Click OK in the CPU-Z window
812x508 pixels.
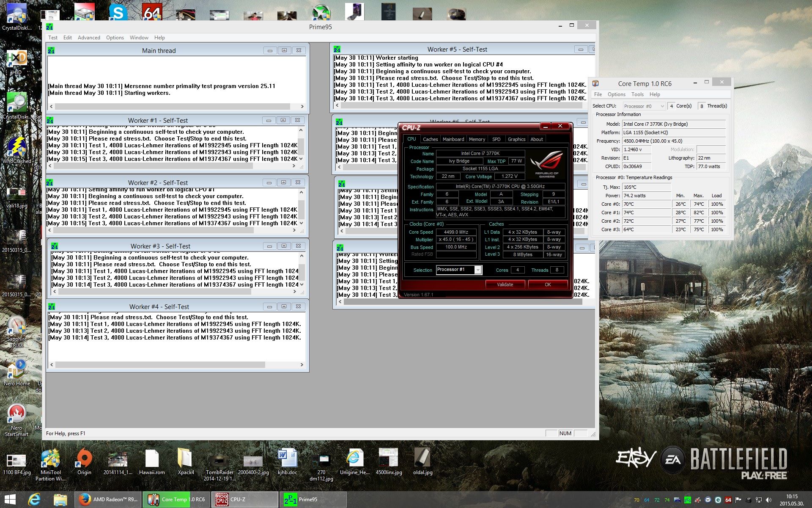click(548, 284)
